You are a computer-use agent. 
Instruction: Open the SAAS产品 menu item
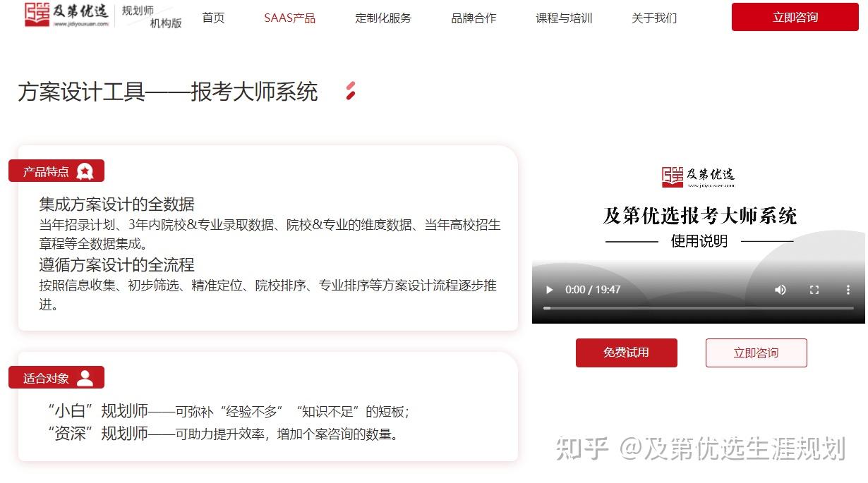(289, 18)
